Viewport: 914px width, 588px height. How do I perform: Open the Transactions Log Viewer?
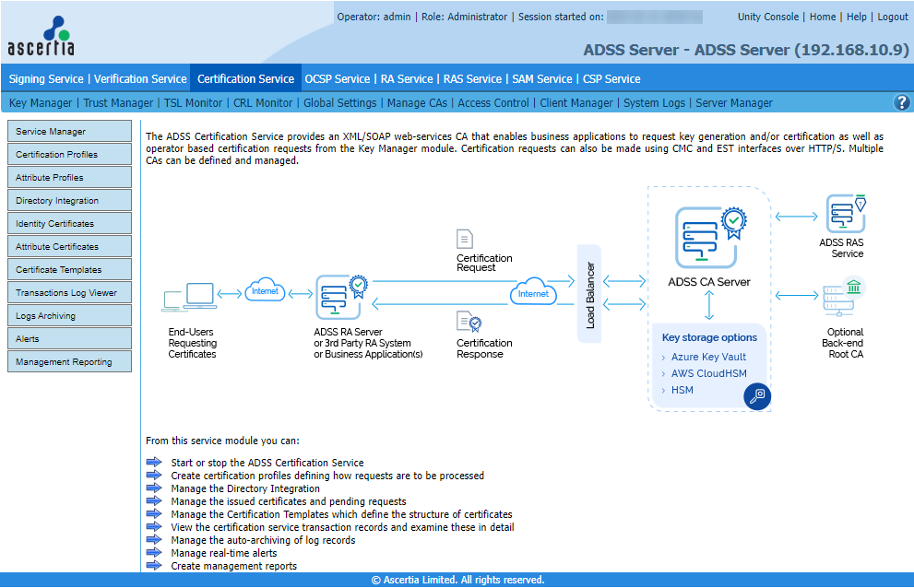(x=66, y=293)
